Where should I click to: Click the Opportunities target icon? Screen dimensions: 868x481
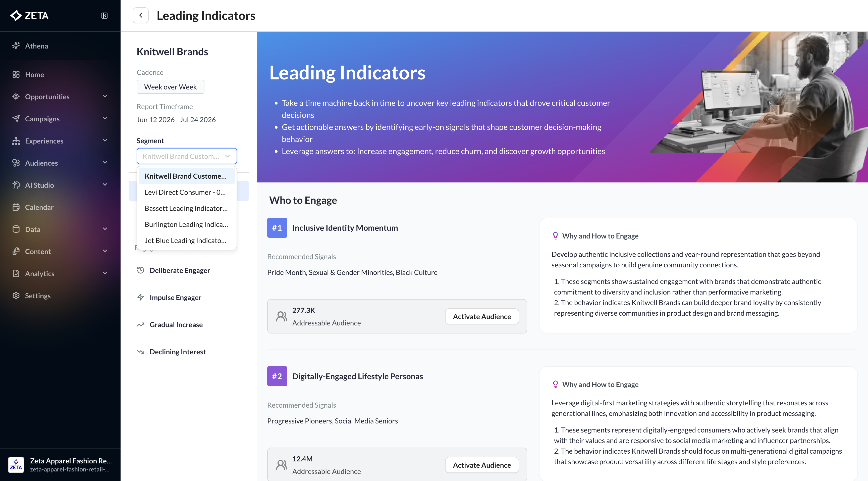(x=16, y=97)
